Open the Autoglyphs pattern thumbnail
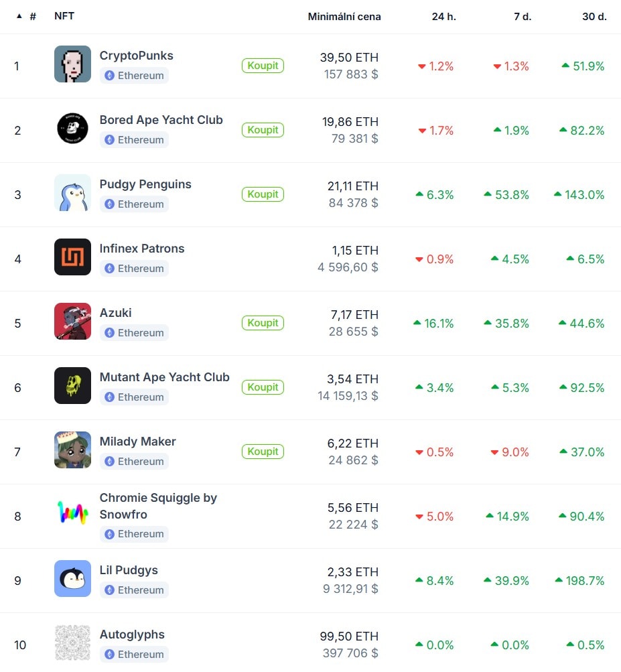This screenshot has width=621, height=672. pyautogui.click(x=72, y=643)
